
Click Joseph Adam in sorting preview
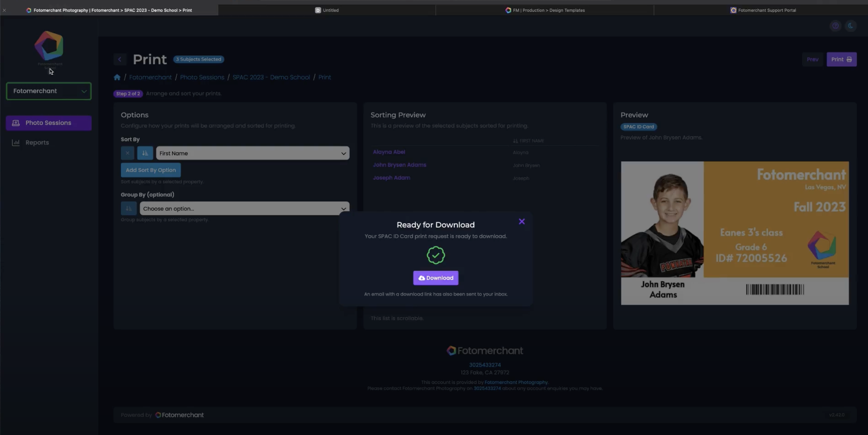391,178
